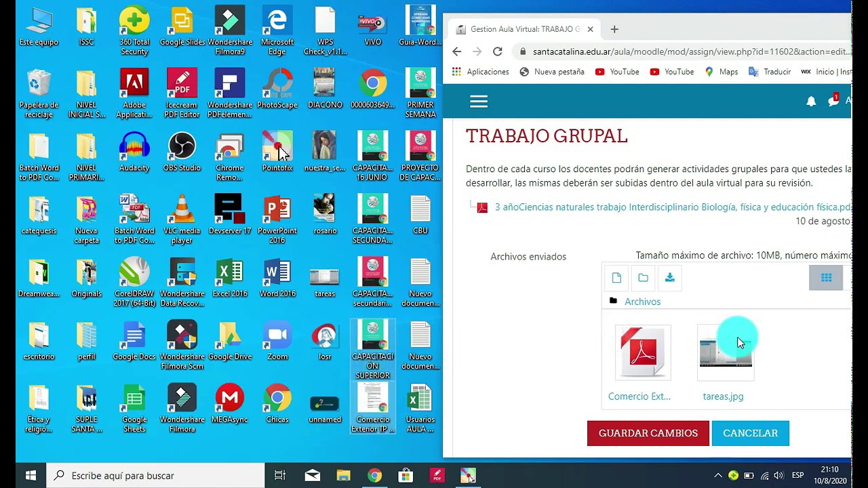
Task: Show hidden system tray icons chevron
Action: [718, 476]
